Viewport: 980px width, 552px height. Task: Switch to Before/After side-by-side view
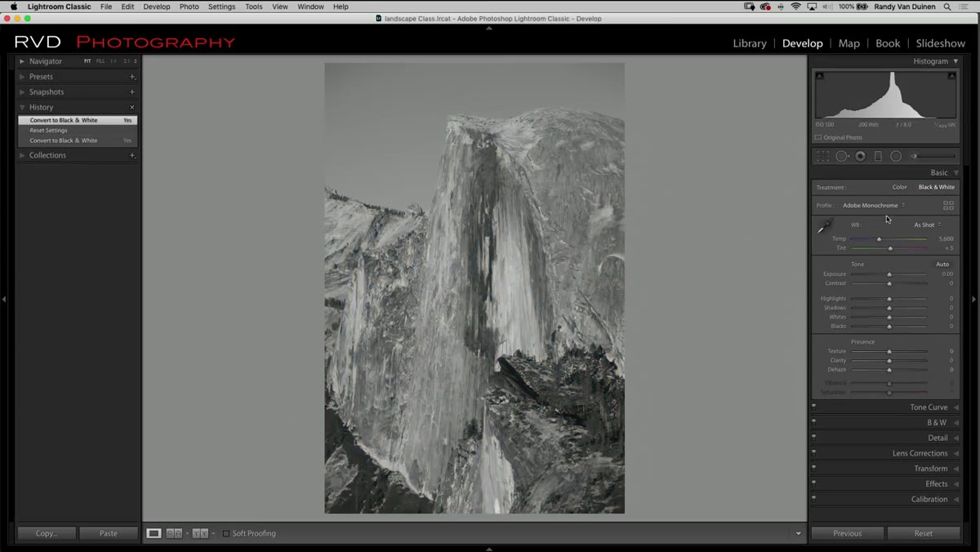(x=174, y=533)
